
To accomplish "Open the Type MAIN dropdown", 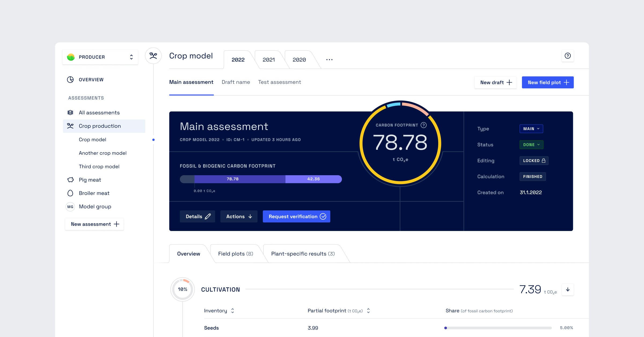I will pos(531,129).
